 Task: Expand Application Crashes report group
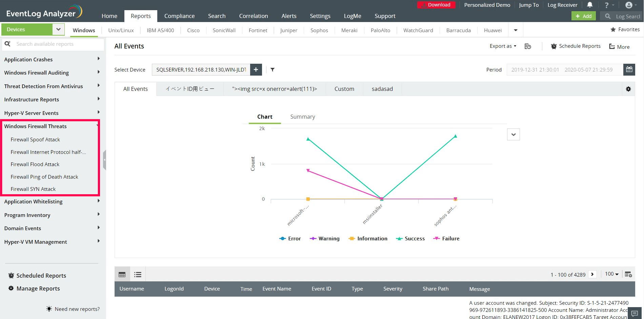point(98,59)
